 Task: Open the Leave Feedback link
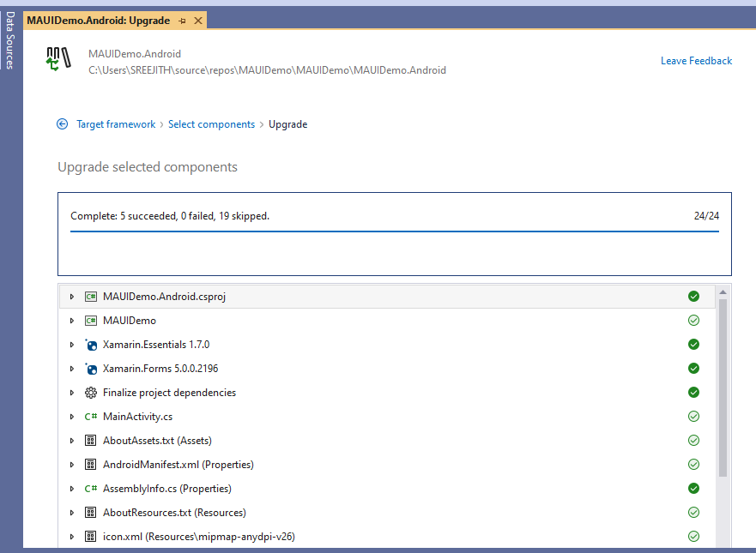696,61
